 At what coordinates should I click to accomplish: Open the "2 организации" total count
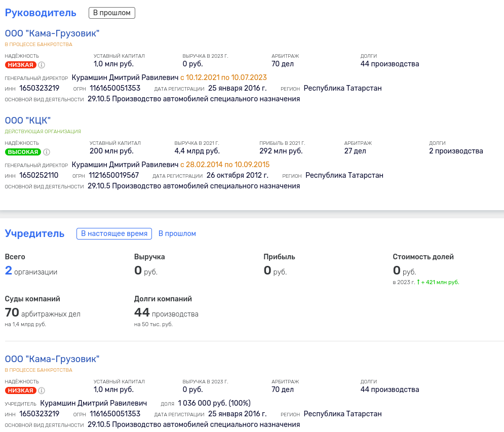coord(31,270)
